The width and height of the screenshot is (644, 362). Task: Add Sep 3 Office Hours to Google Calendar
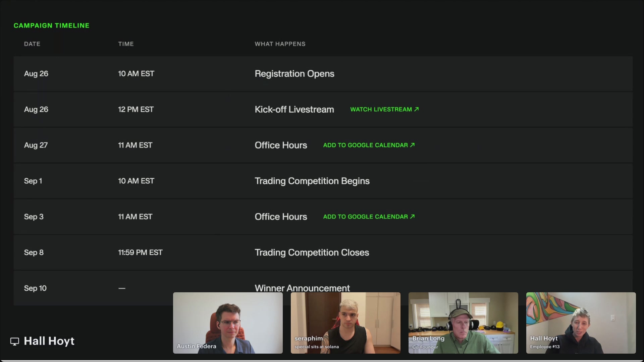[x=369, y=217]
